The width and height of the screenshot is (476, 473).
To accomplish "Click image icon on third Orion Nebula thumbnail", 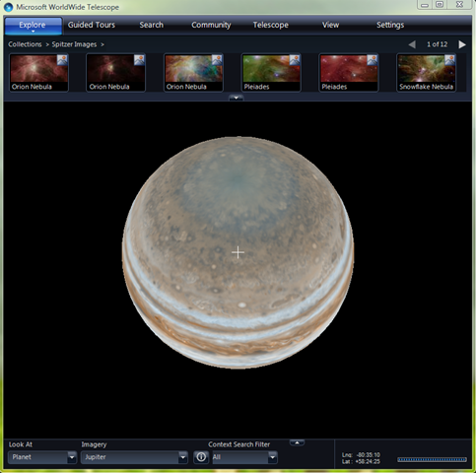I will [x=217, y=60].
